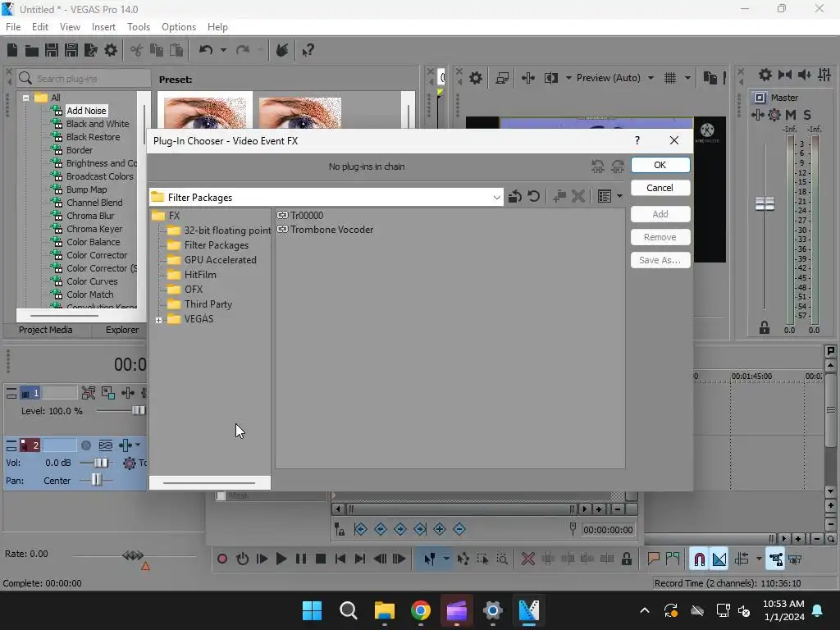
Task: Toggle preview on external monitor icon
Action: pos(502,78)
